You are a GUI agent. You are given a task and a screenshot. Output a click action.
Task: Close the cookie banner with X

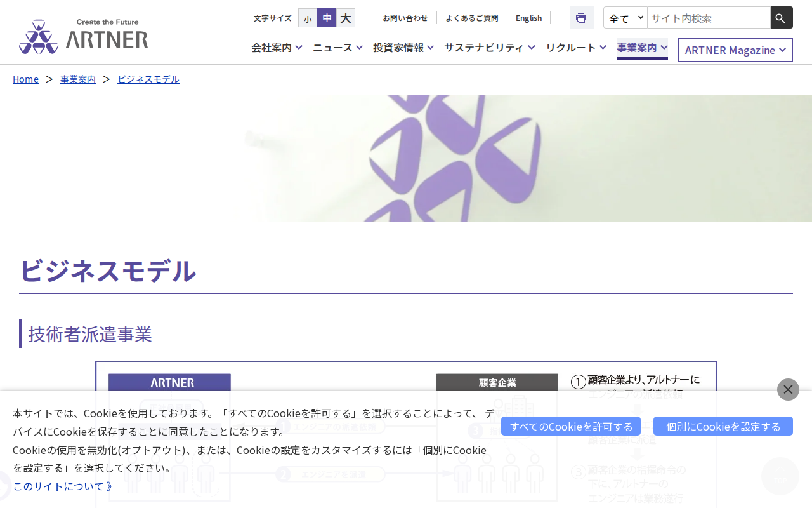pyautogui.click(x=788, y=389)
